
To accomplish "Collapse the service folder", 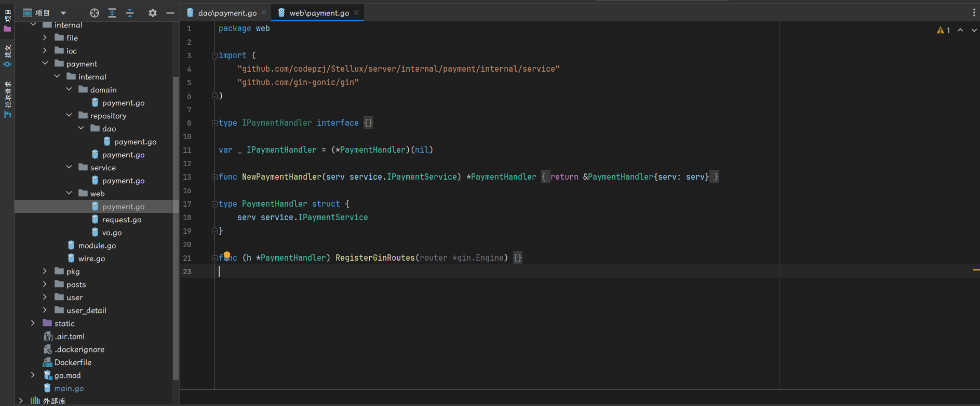I will pos(69,167).
